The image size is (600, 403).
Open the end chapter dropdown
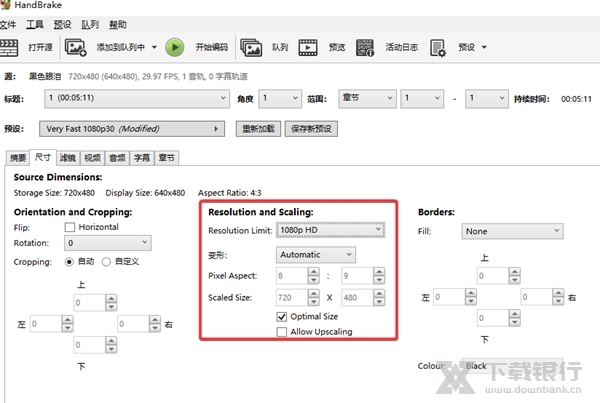click(x=487, y=99)
